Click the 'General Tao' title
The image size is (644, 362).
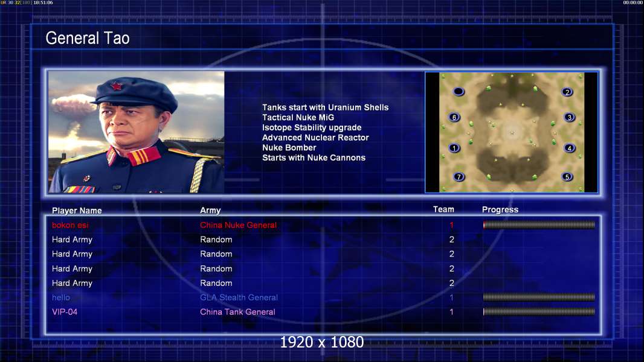pyautogui.click(x=88, y=38)
